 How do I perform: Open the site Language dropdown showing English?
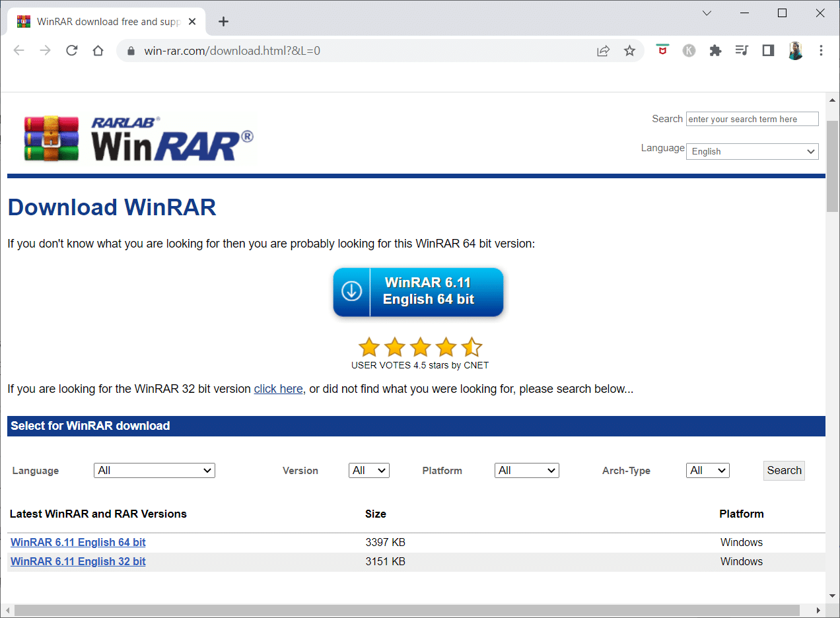pyautogui.click(x=752, y=151)
